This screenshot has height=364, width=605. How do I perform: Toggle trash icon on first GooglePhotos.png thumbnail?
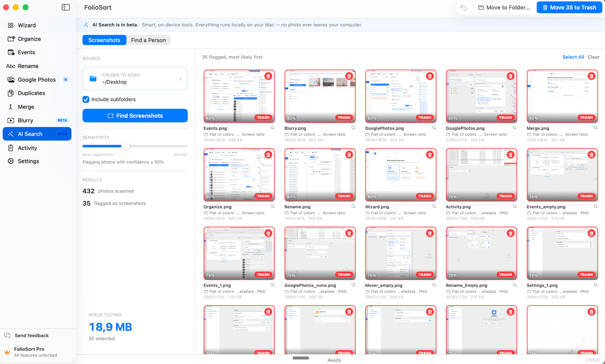[x=430, y=76]
